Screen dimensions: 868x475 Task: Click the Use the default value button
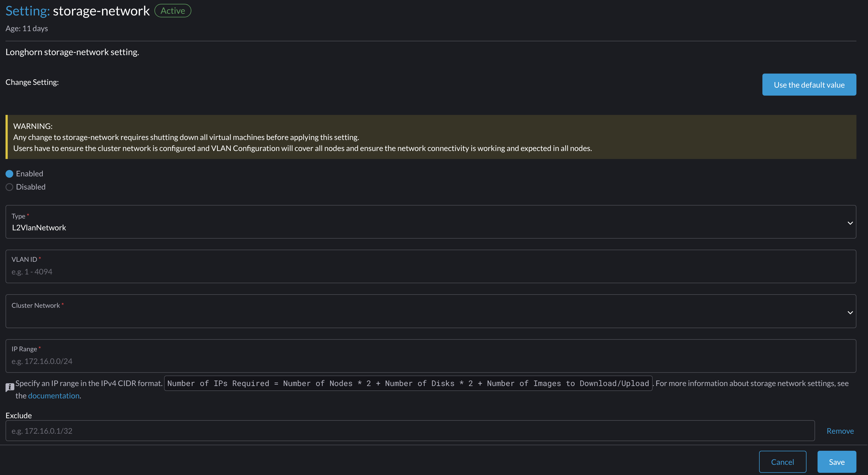(809, 84)
